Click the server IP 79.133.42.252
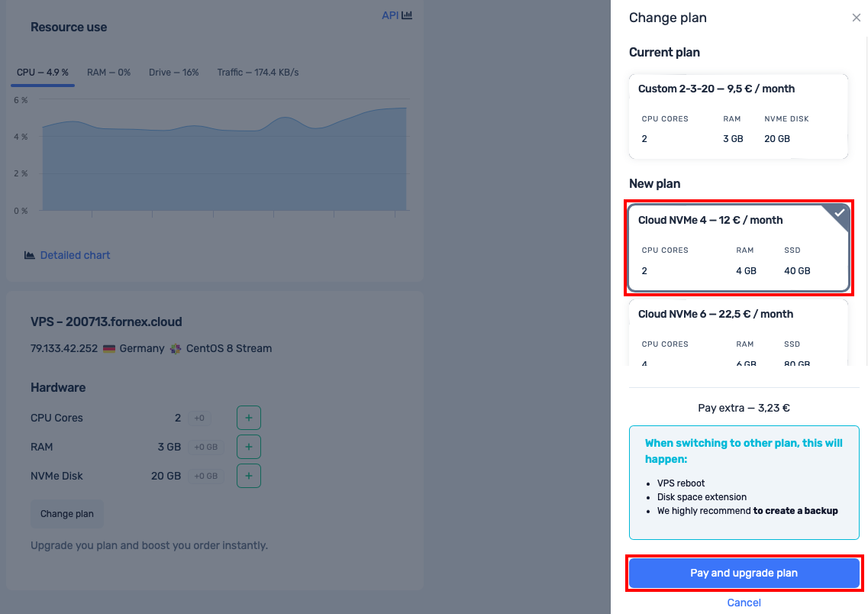868x614 pixels. (63, 349)
